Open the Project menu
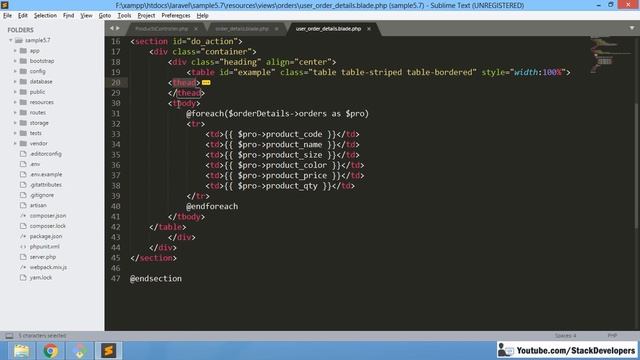Image resolution: width=640 pixels, height=360 pixels. (146, 16)
